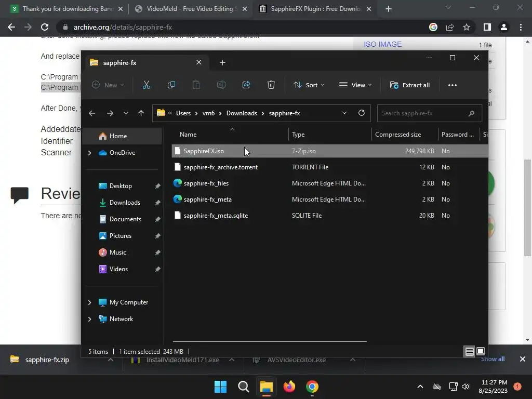Open recent locations dropdown arrow
This screenshot has height=399, width=532.
point(126,113)
